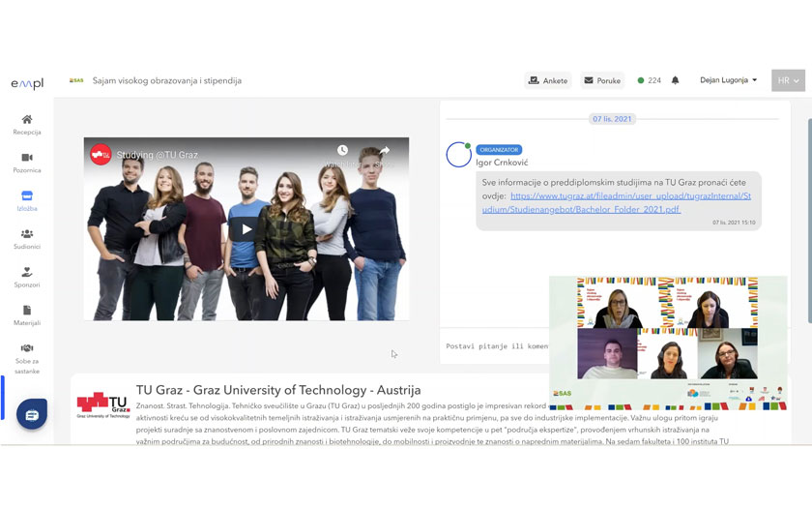Select the Izložba exhibition icon
The width and height of the screenshot is (812, 508).
[x=27, y=195]
